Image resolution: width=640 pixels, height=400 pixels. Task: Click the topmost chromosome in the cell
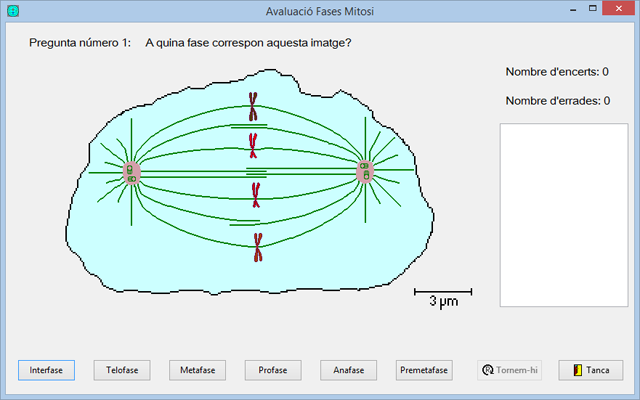253,107
